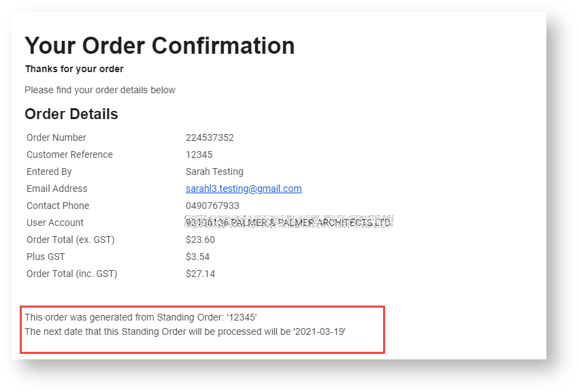Click the Email Address label
This screenshot has width=579, height=392.
coord(57,189)
